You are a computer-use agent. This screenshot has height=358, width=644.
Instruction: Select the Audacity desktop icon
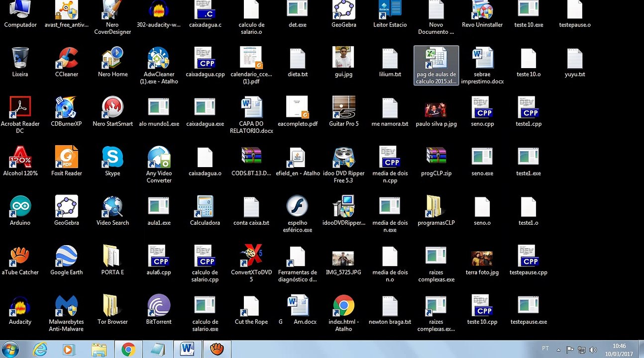click(20, 310)
